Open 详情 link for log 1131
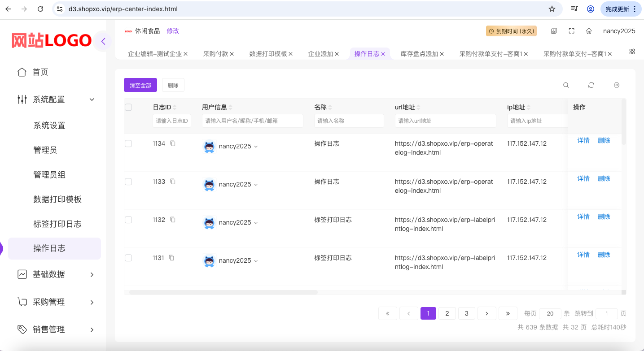The height and width of the screenshot is (351, 644). pos(583,255)
